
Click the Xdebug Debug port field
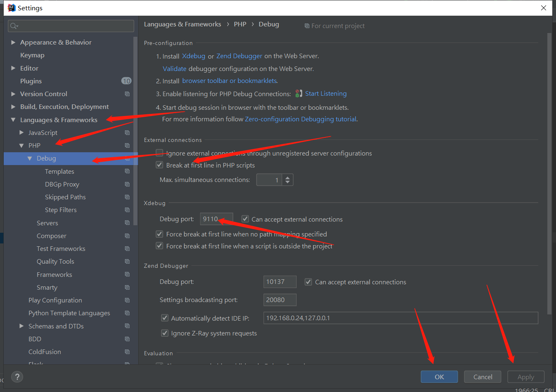tap(217, 219)
